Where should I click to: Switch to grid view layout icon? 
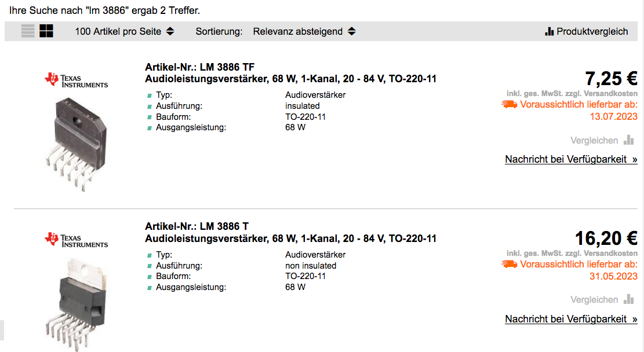click(46, 31)
